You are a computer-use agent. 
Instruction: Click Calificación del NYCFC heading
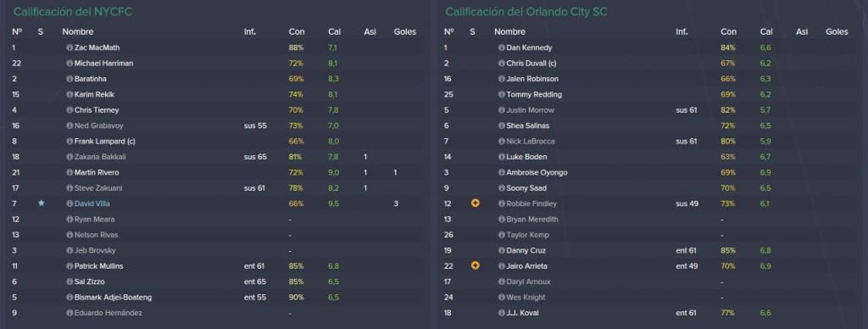(73, 12)
